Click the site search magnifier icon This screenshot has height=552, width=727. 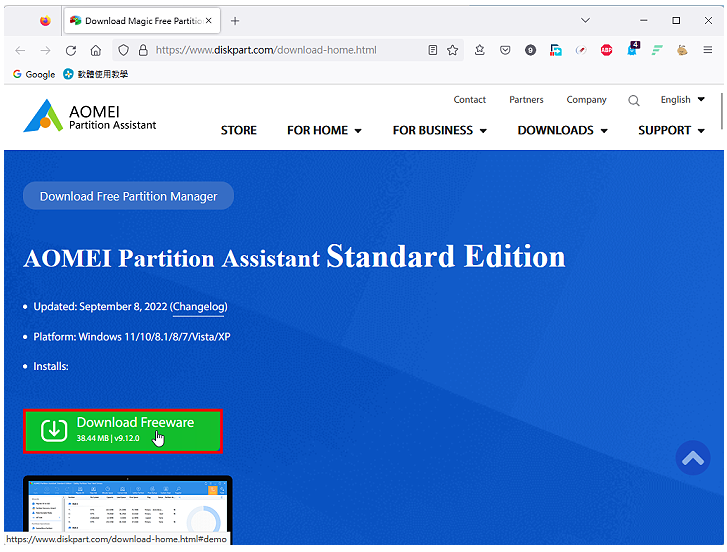634,101
